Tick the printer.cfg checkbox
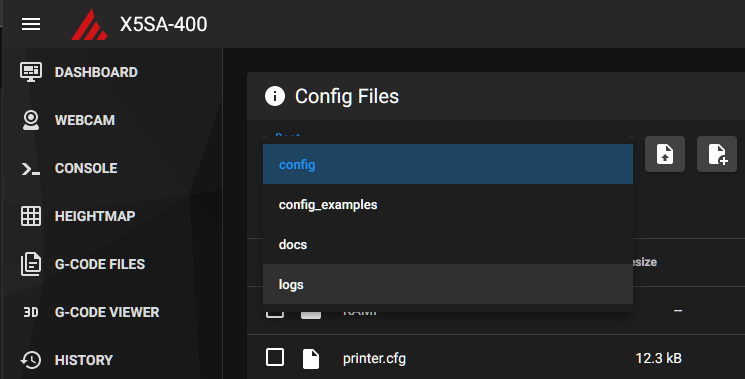Image resolution: width=745 pixels, height=379 pixels. coord(275,357)
